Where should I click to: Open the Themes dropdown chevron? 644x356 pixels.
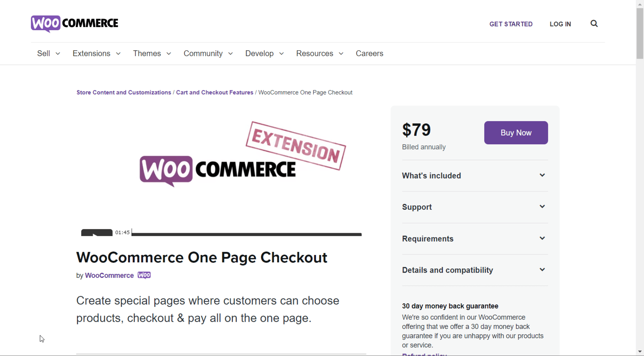point(169,53)
